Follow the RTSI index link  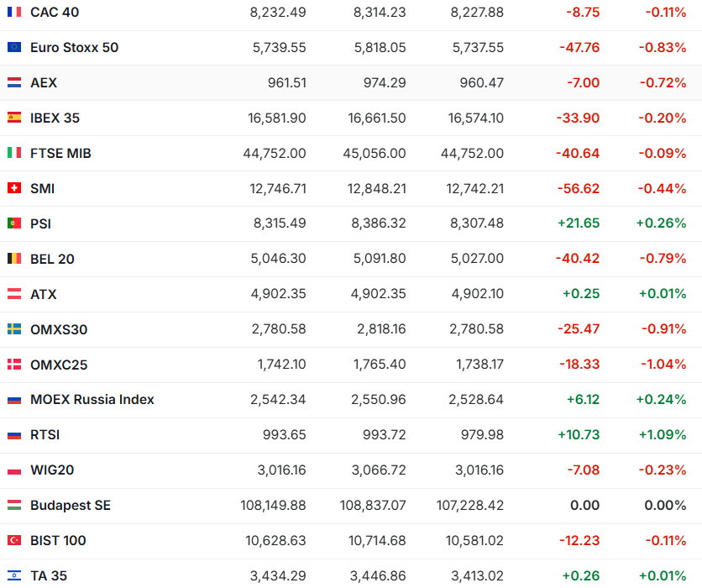pyautogui.click(x=45, y=435)
